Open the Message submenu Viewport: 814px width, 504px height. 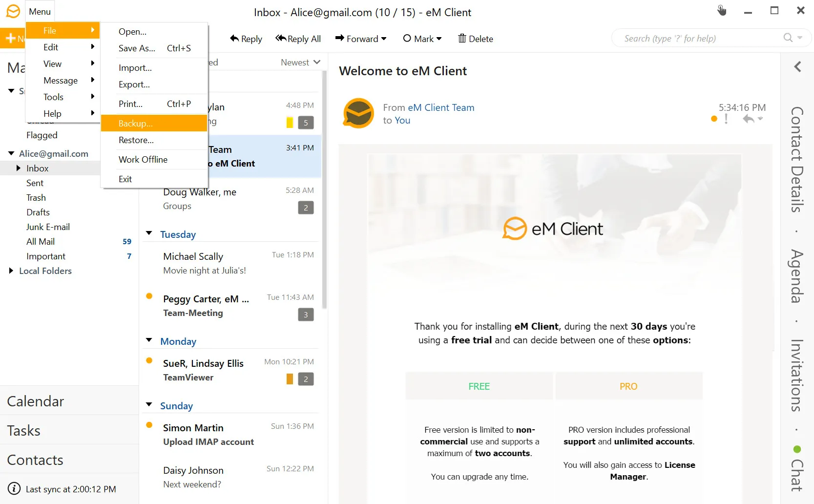(63, 80)
